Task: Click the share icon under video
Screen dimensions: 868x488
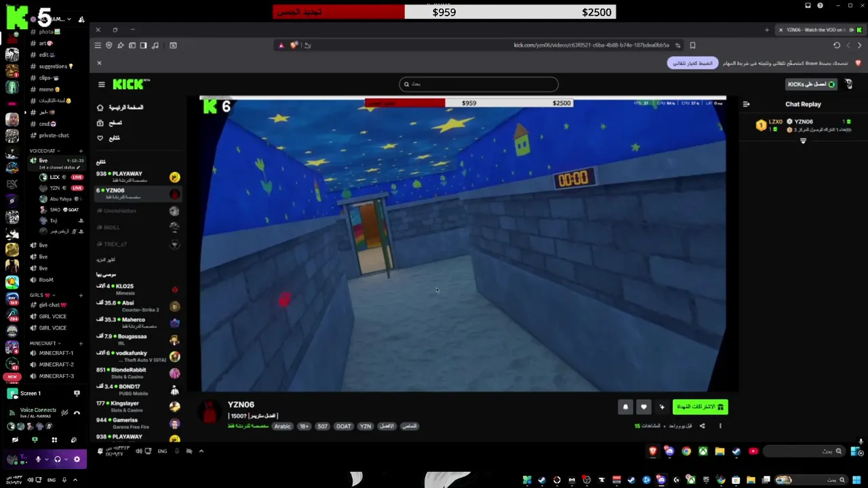Action: (702, 426)
